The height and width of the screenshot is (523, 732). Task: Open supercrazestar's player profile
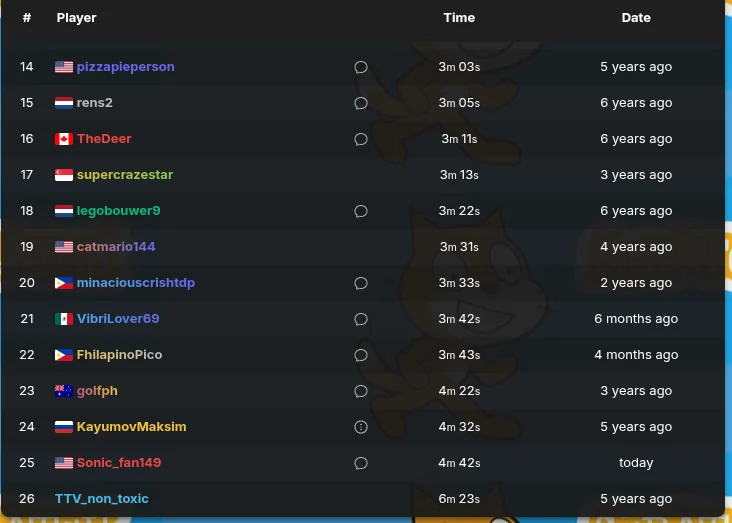point(125,175)
